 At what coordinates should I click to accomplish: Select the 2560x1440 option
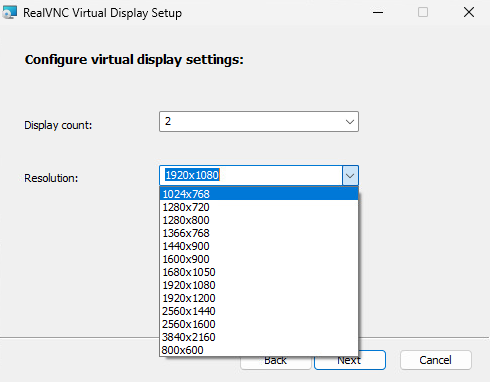pos(259,311)
